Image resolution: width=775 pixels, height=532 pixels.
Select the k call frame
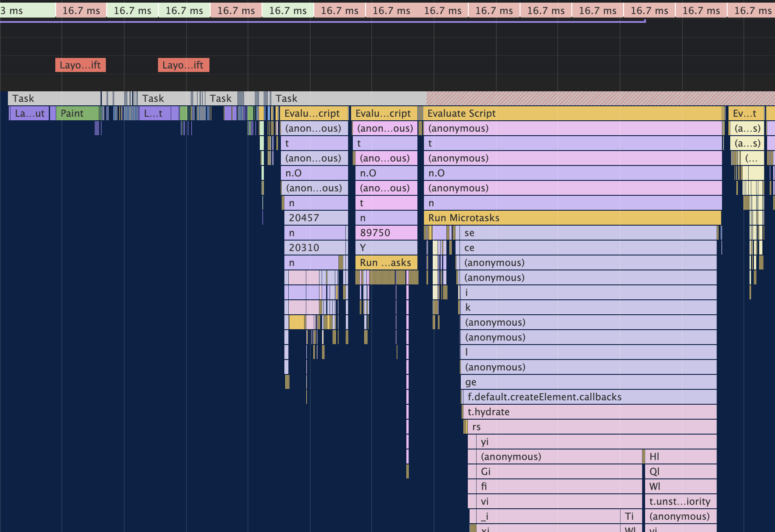pos(588,307)
